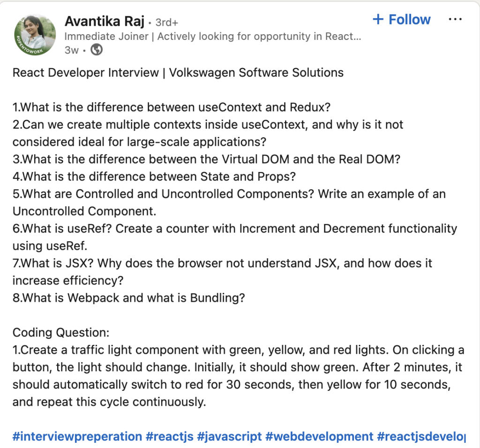Click the 3rd+ connection degree label
Viewport: 480px width, 448px height.
(166, 22)
